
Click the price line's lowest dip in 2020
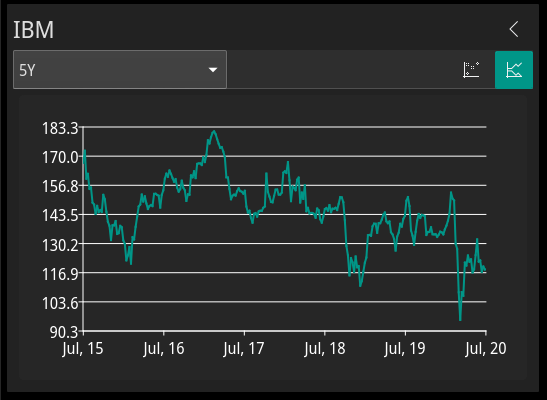pos(460,319)
